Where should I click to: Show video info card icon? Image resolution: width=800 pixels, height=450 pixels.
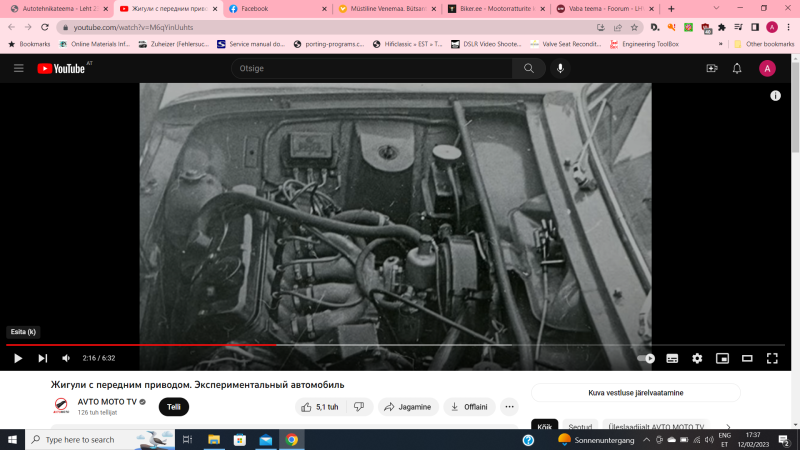[x=775, y=96]
